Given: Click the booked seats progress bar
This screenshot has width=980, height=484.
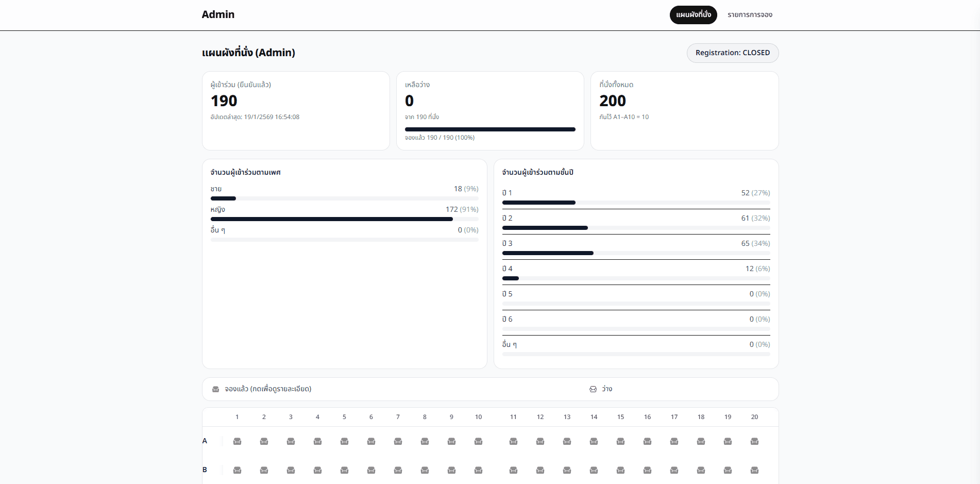Looking at the screenshot, I should coord(489,129).
